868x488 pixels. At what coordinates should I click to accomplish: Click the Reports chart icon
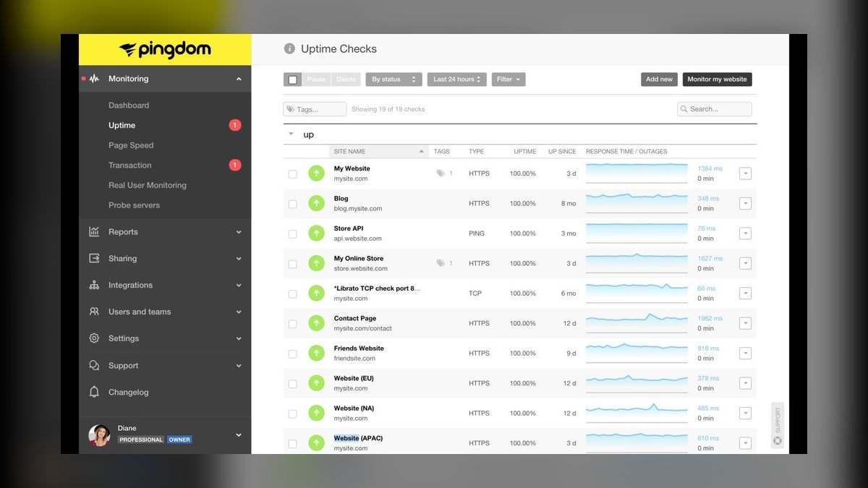[x=94, y=232]
